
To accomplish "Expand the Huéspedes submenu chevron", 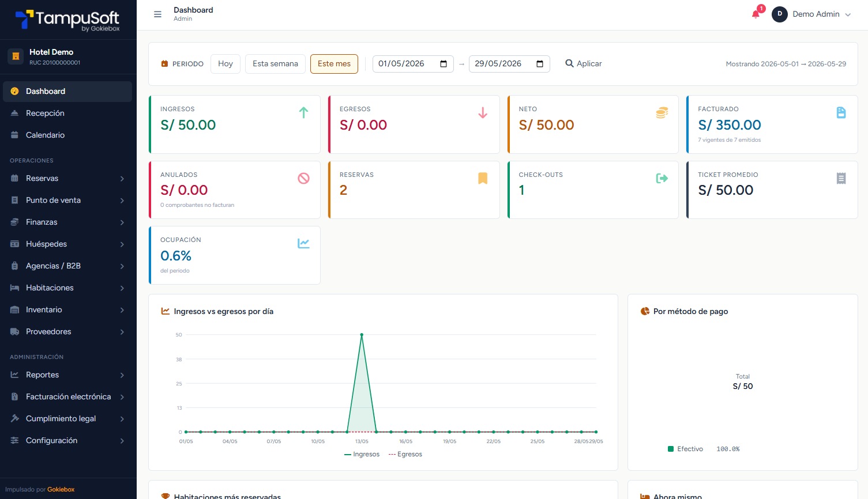I will point(122,244).
